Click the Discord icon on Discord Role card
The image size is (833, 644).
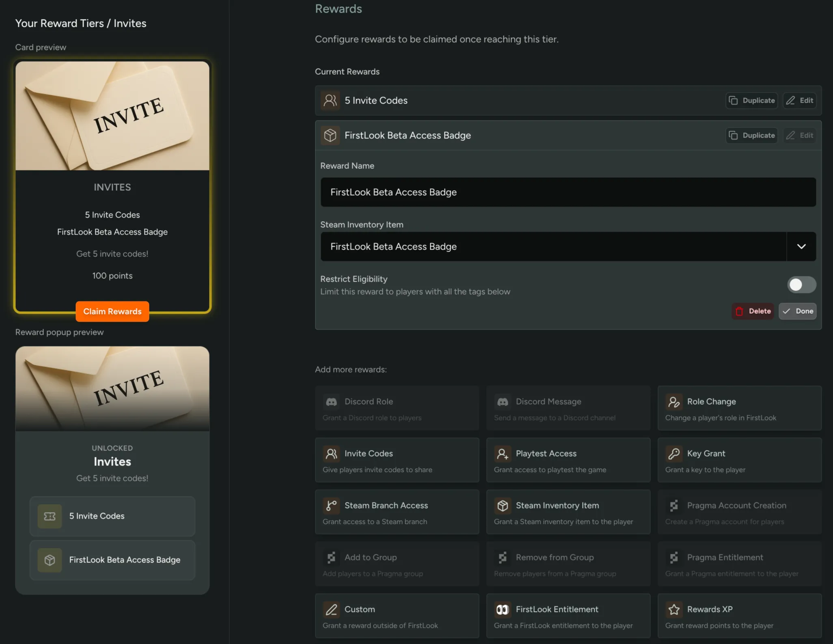331,402
